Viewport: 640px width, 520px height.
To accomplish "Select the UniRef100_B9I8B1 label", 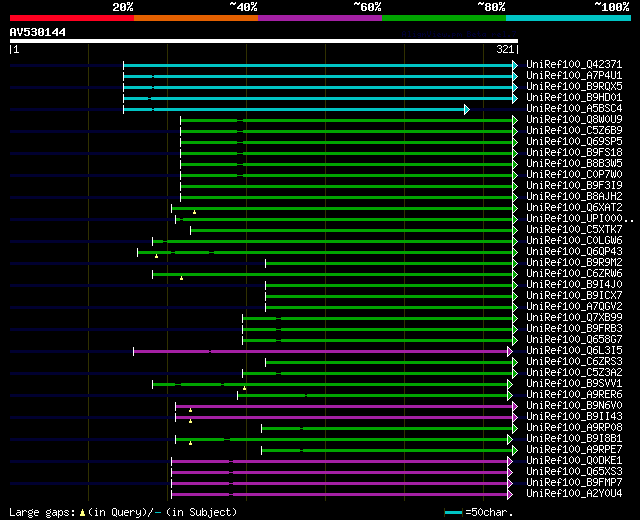I will (574, 439).
